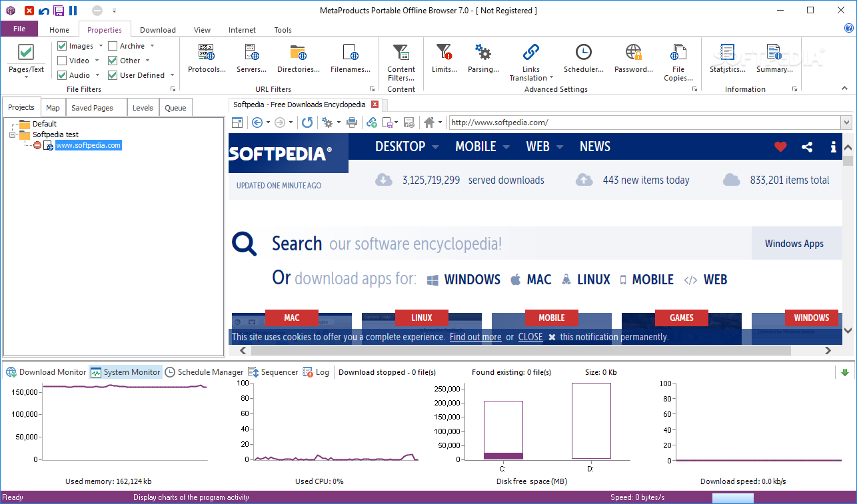Viewport: 857px width, 504px height.
Task: Refresh the page in the internal browser
Action: (x=307, y=123)
